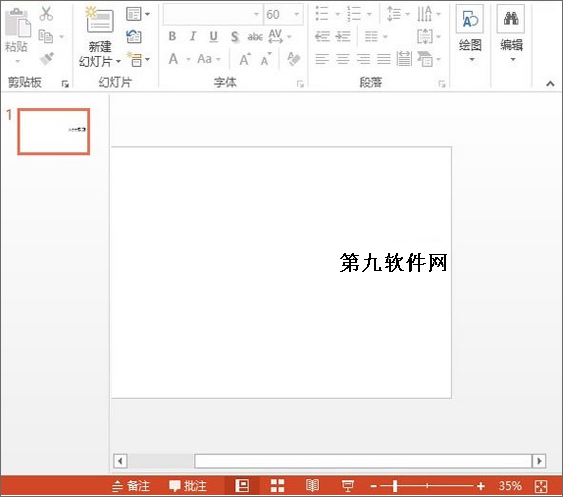Screen dimensions: 563x497
Task: Click Convert to SmartArt icon
Action: 425,59
